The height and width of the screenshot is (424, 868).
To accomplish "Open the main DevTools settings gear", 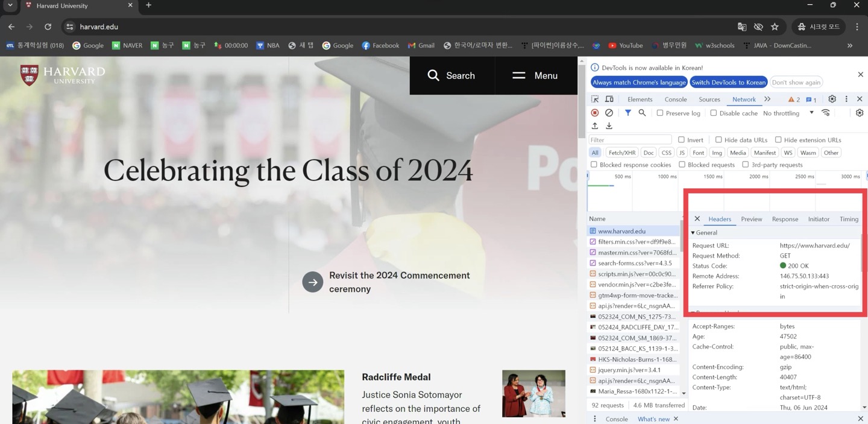I will point(832,99).
